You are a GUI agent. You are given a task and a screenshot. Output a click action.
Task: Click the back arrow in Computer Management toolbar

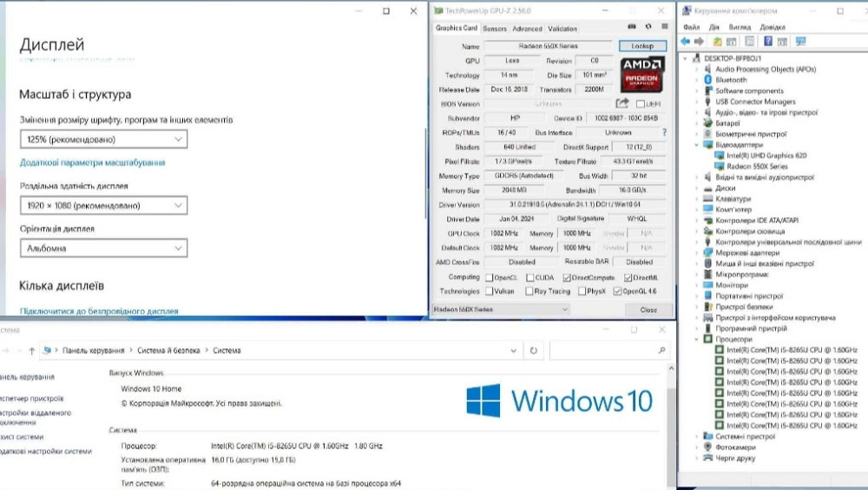(686, 41)
